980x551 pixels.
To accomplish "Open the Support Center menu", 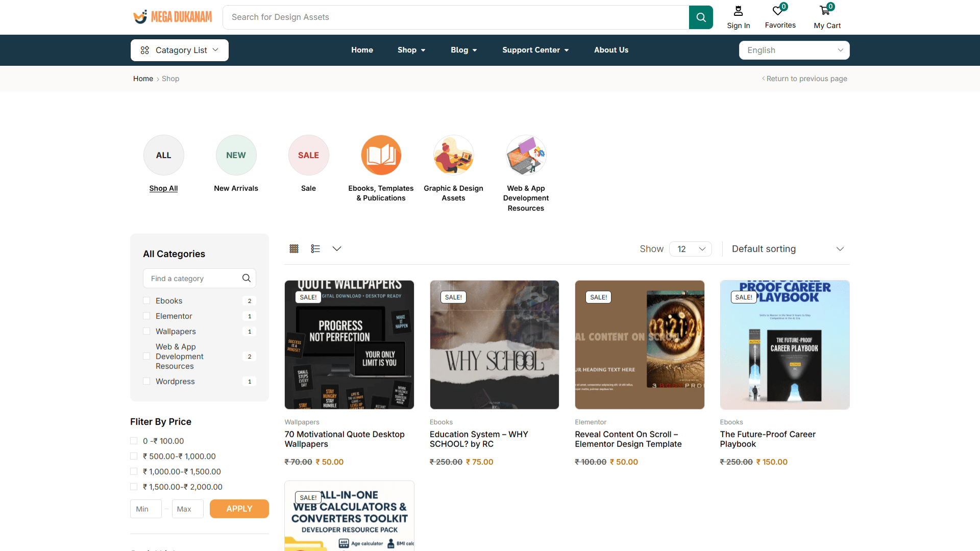I will tap(535, 50).
